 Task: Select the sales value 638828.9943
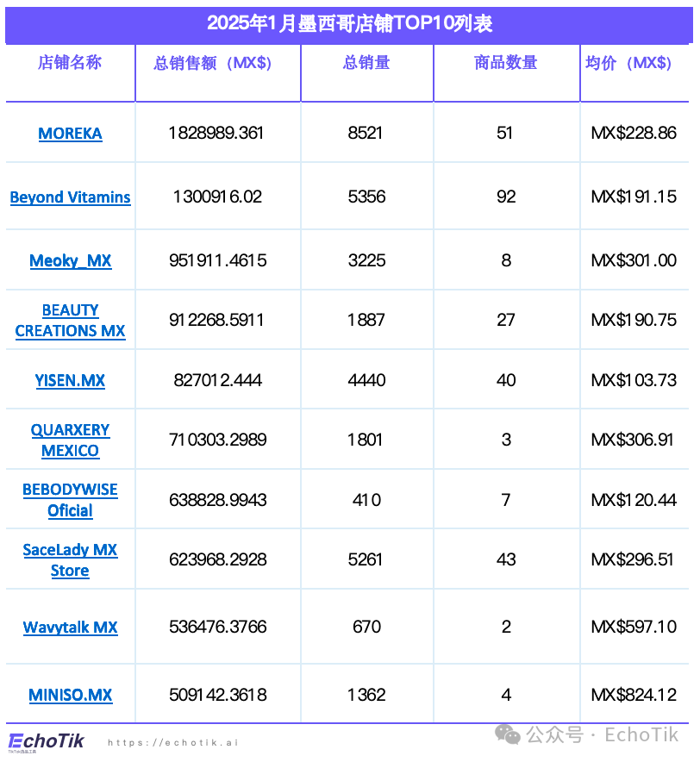pyautogui.click(x=217, y=500)
